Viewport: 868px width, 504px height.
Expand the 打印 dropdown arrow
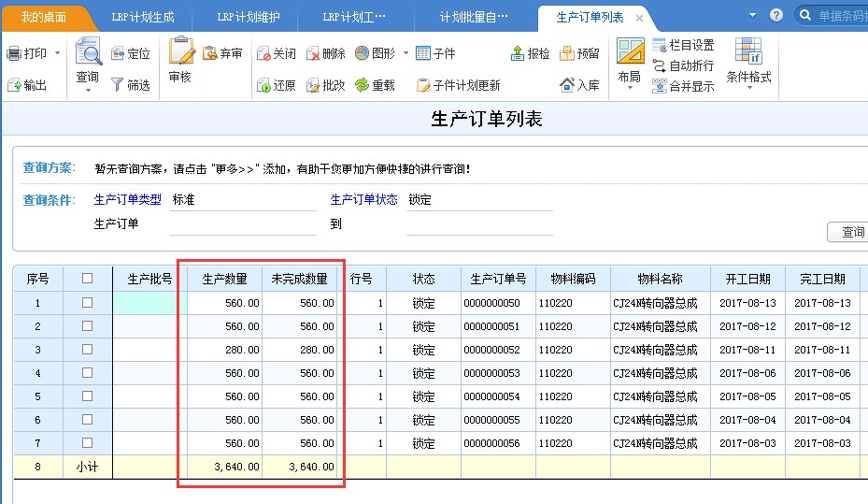(58, 54)
